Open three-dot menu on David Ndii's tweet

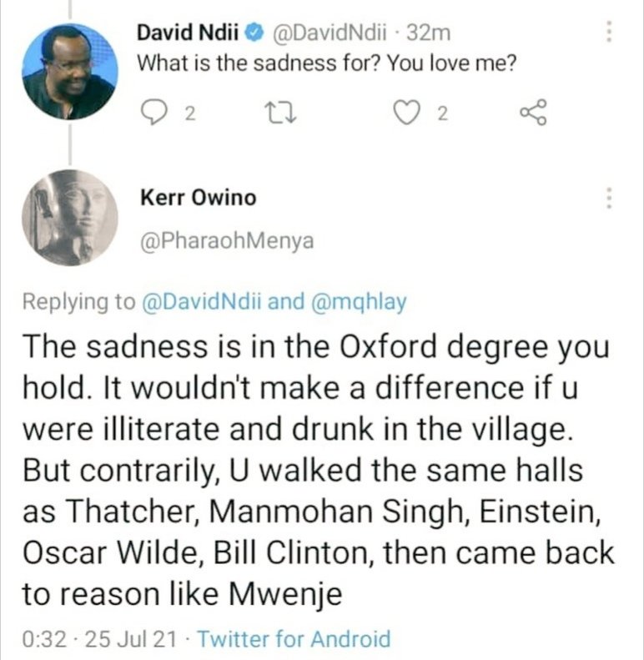coord(610,33)
